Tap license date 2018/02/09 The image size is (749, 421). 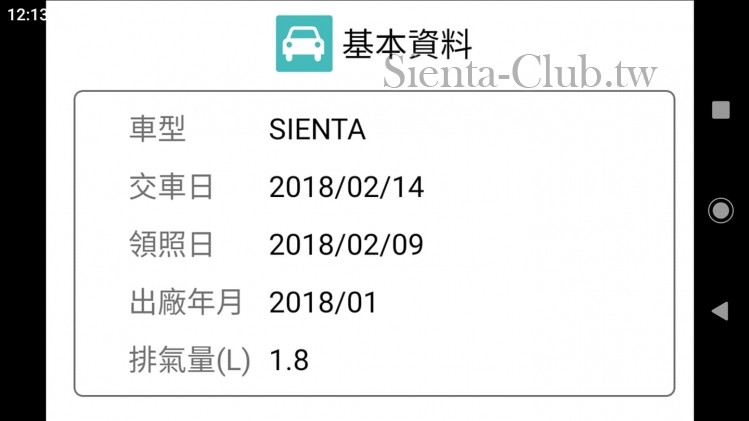click(x=346, y=245)
